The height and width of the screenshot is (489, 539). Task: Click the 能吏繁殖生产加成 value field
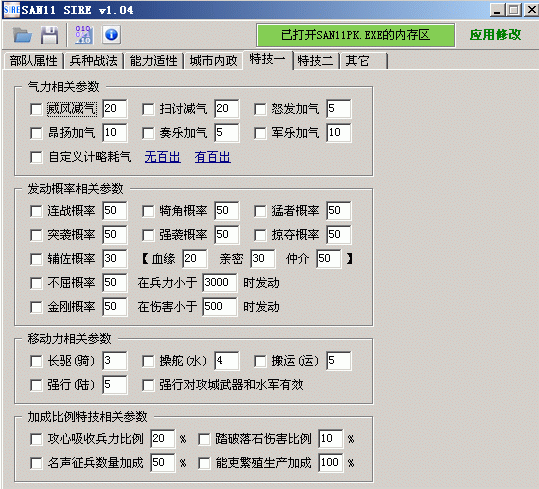click(x=330, y=463)
